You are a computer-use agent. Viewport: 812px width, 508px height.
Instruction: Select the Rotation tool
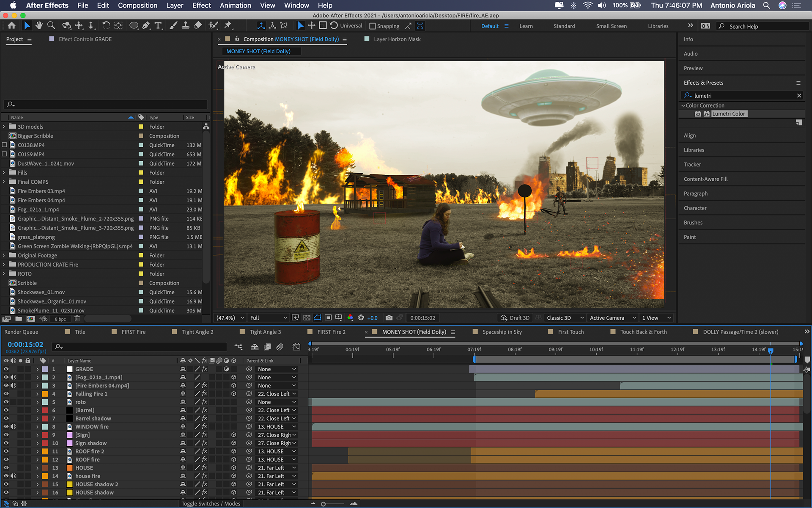106,26
